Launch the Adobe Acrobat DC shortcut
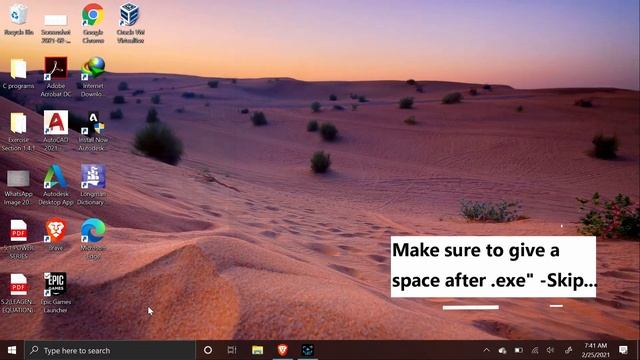640x360 pixels. pos(56,76)
